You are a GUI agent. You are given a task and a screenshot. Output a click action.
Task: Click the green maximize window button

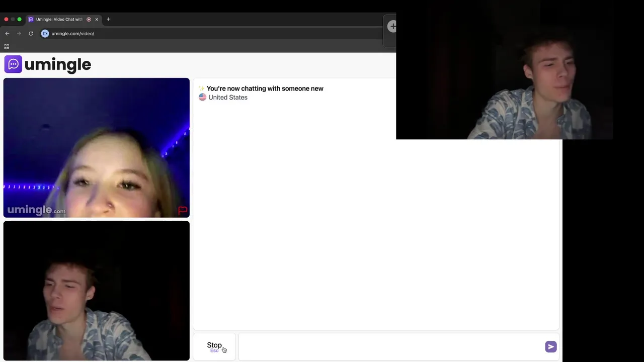pyautogui.click(x=19, y=19)
